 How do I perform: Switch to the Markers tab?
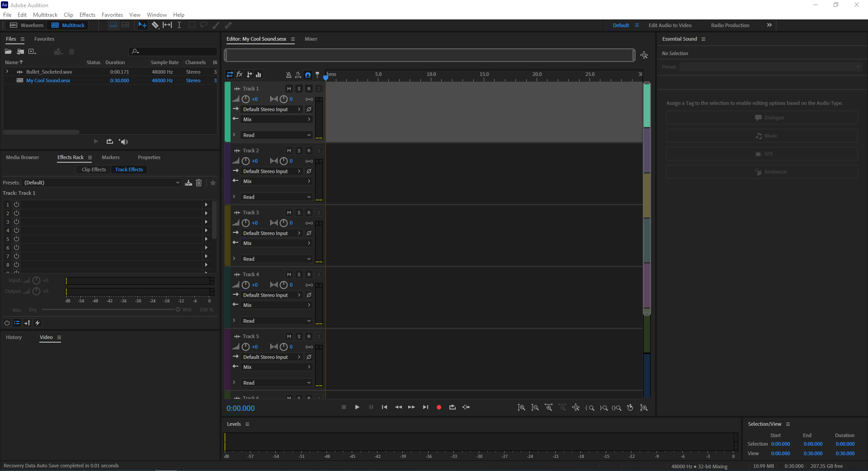(x=111, y=157)
